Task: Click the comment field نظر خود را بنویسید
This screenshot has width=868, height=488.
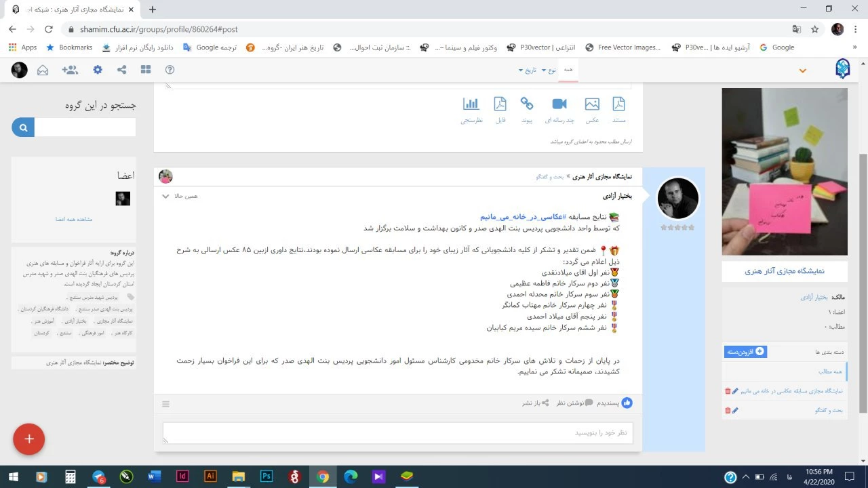Action: pos(397,432)
